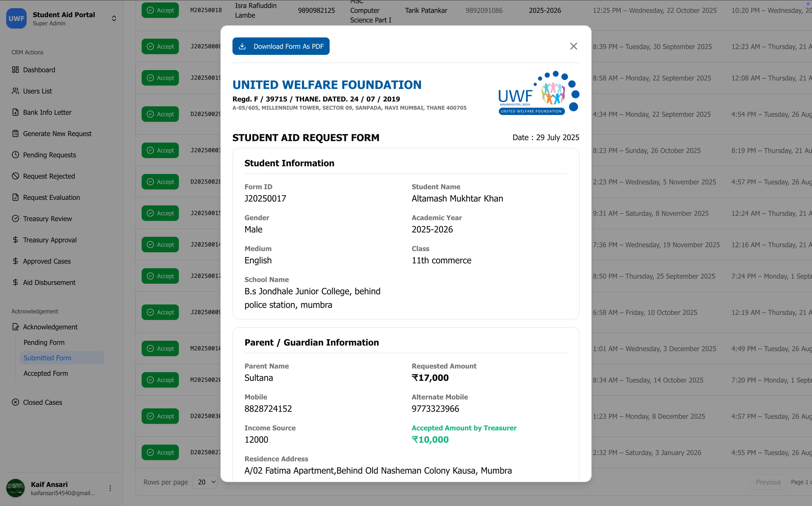
Task: Open the three-dot menu beside Kaif Ansari
Action: click(110, 488)
